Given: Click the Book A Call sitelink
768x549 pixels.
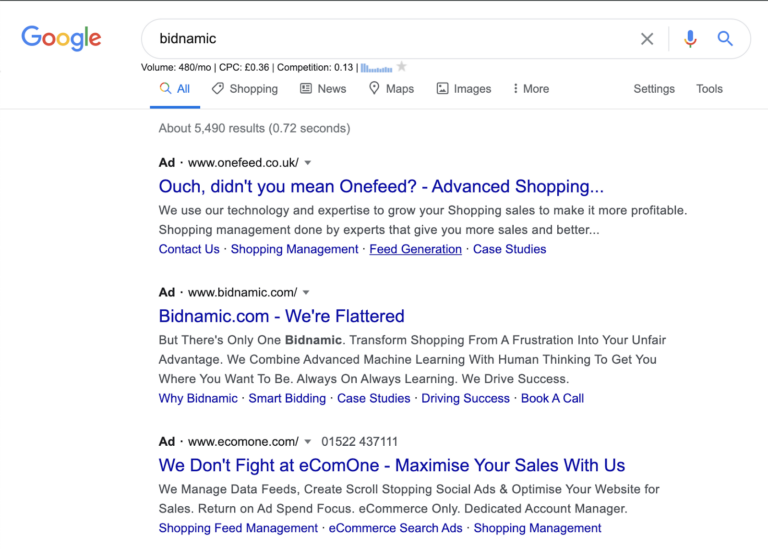Looking at the screenshot, I should [x=552, y=399].
